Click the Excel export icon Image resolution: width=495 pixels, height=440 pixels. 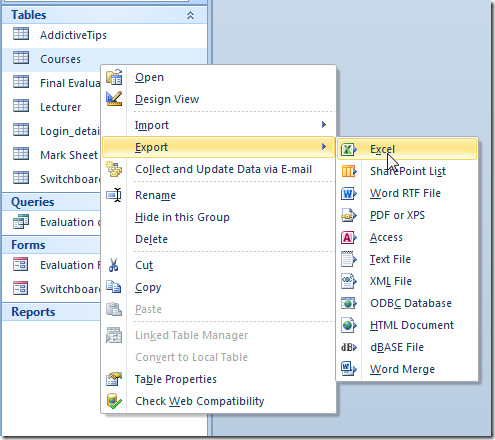[x=348, y=149]
